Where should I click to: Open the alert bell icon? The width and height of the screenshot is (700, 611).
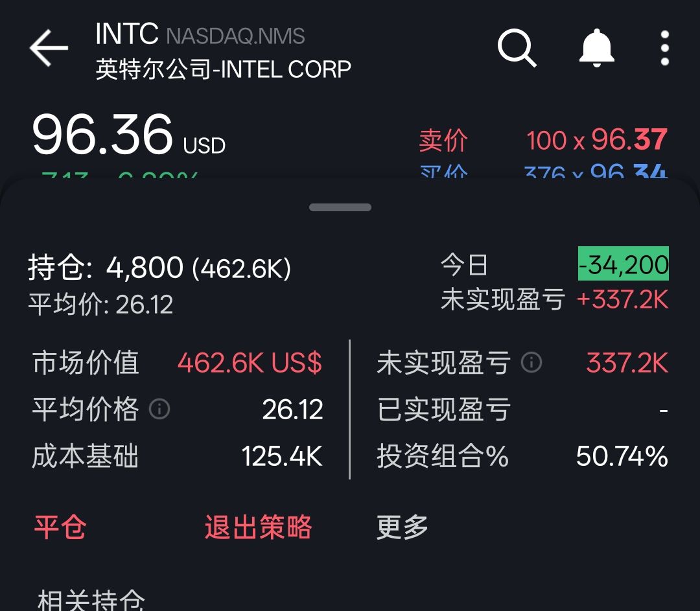(597, 48)
